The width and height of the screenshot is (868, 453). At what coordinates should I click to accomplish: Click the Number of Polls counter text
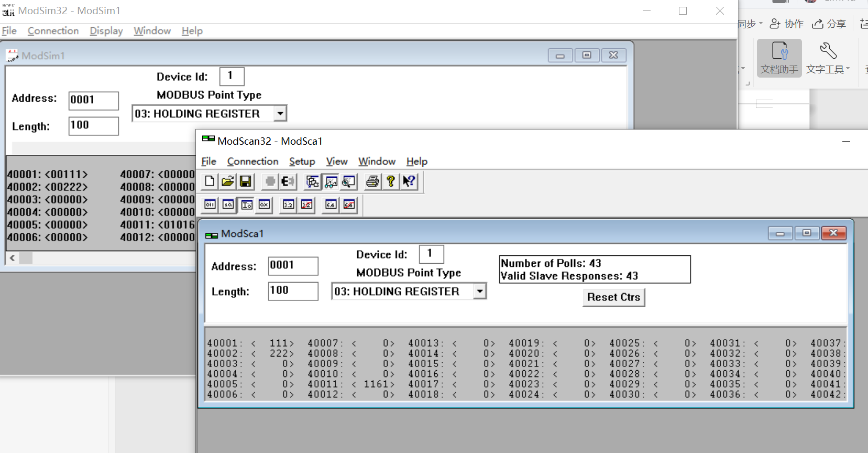(551, 263)
